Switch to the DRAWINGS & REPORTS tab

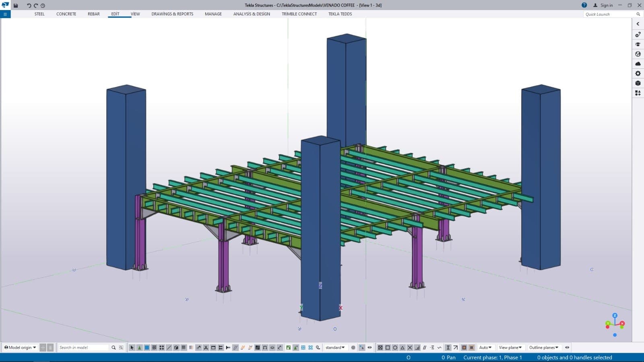172,14
